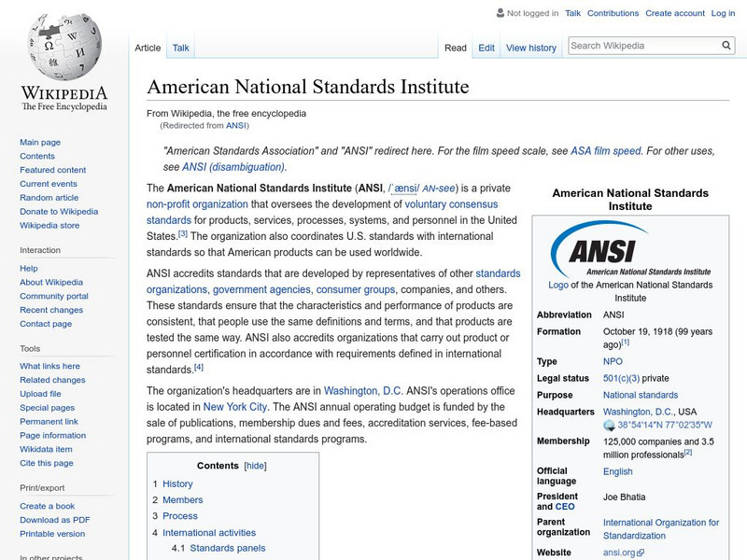This screenshot has height=560, width=747.
Task: Click the search magnifying glass icon
Action: coord(726,44)
